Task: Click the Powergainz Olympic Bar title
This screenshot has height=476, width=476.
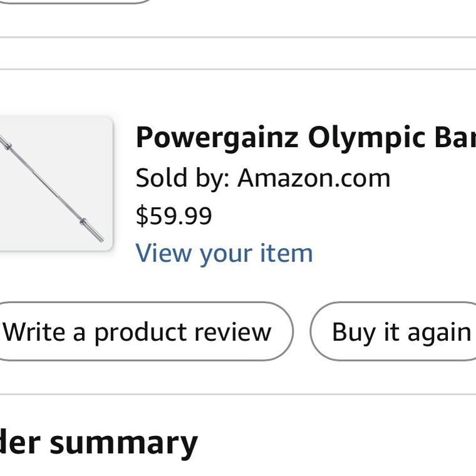Action: tap(306, 138)
